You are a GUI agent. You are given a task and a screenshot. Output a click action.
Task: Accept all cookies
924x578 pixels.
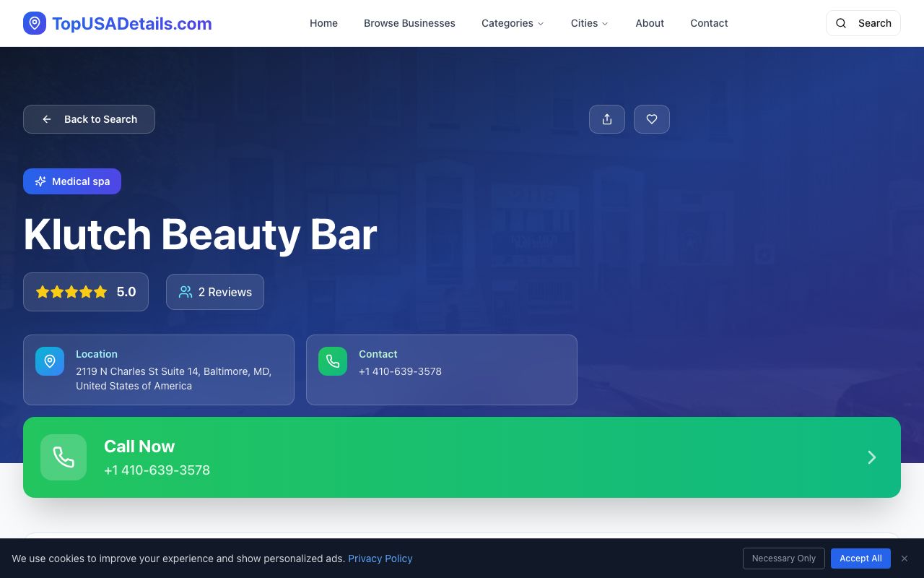pyautogui.click(x=860, y=558)
